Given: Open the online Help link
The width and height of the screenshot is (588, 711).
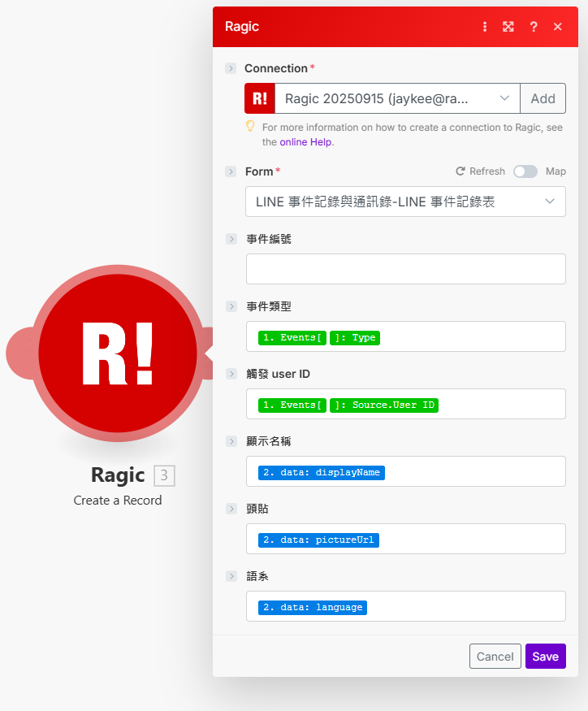Looking at the screenshot, I should coord(305,142).
